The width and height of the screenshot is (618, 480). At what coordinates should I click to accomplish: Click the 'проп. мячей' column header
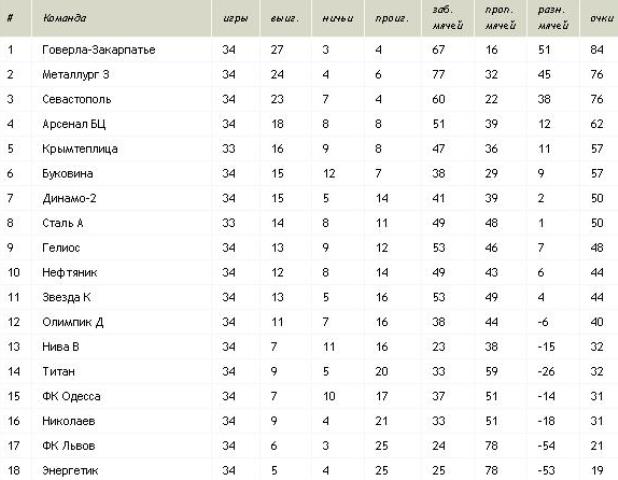click(x=500, y=18)
